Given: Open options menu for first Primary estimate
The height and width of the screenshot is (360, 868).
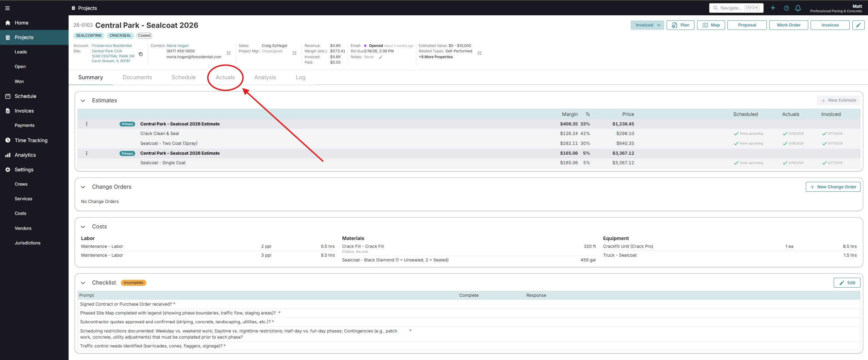Looking at the screenshot, I should tap(87, 124).
